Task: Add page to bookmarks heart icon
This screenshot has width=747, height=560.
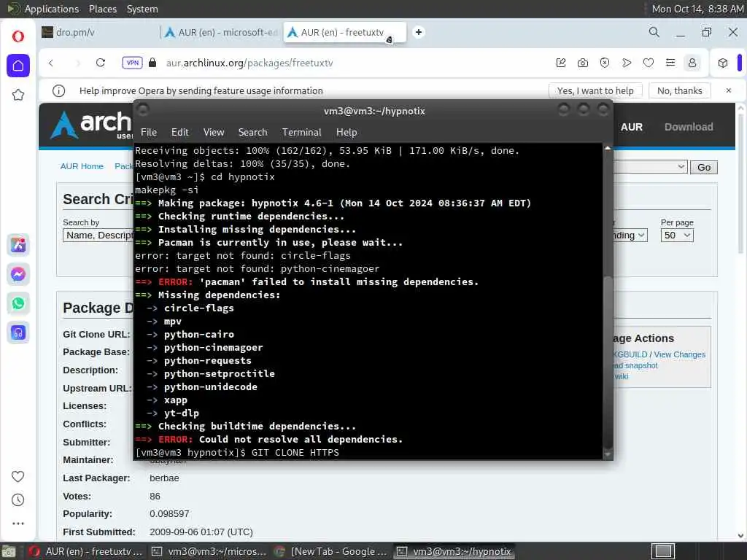Action: [649, 63]
